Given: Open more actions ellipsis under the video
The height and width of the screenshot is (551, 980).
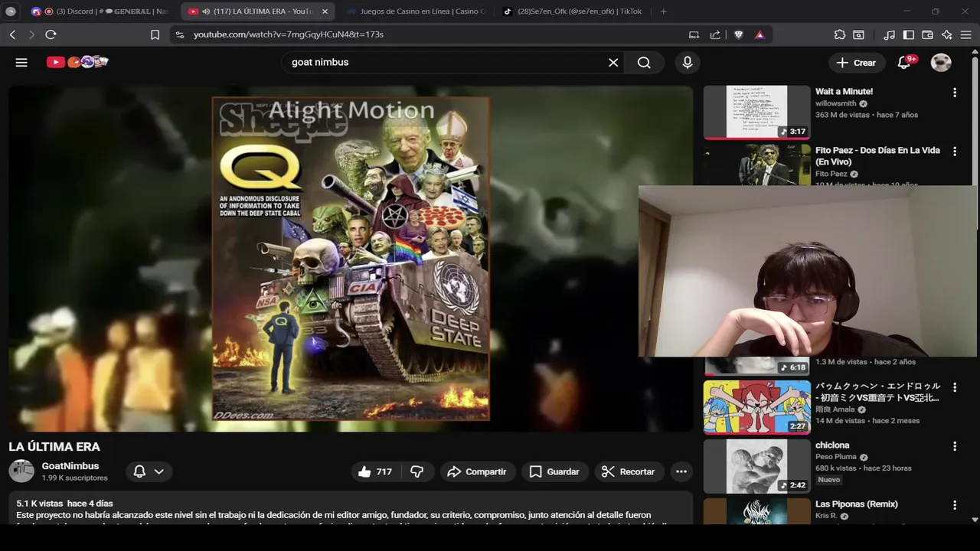Looking at the screenshot, I should click(681, 471).
